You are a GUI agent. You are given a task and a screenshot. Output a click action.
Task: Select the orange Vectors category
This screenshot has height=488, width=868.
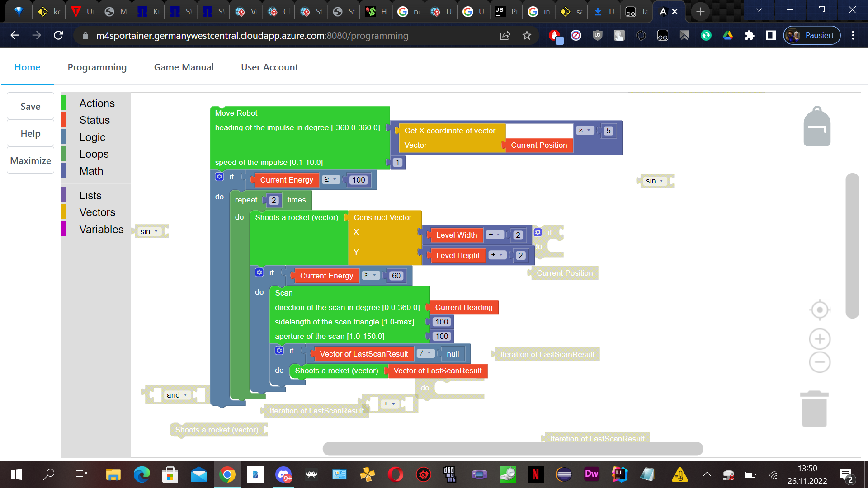coord(97,212)
